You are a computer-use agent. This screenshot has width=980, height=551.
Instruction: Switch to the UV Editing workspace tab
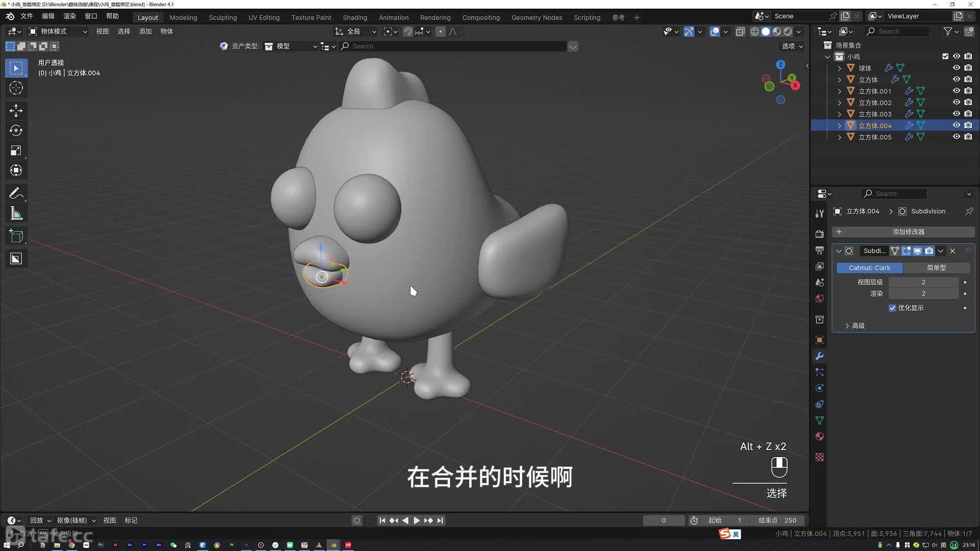tap(264, 17)
